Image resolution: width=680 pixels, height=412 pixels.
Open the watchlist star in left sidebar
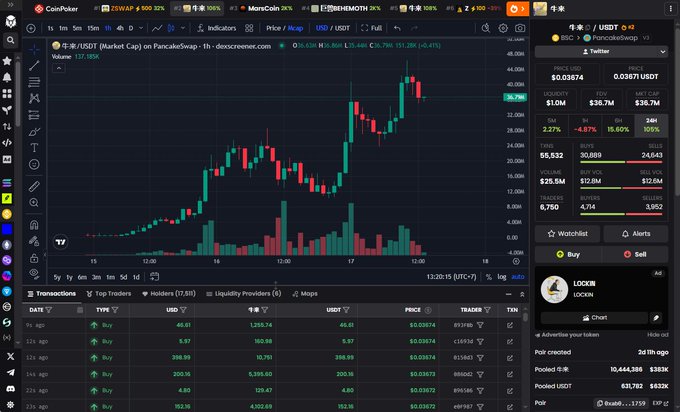point(7,61)
